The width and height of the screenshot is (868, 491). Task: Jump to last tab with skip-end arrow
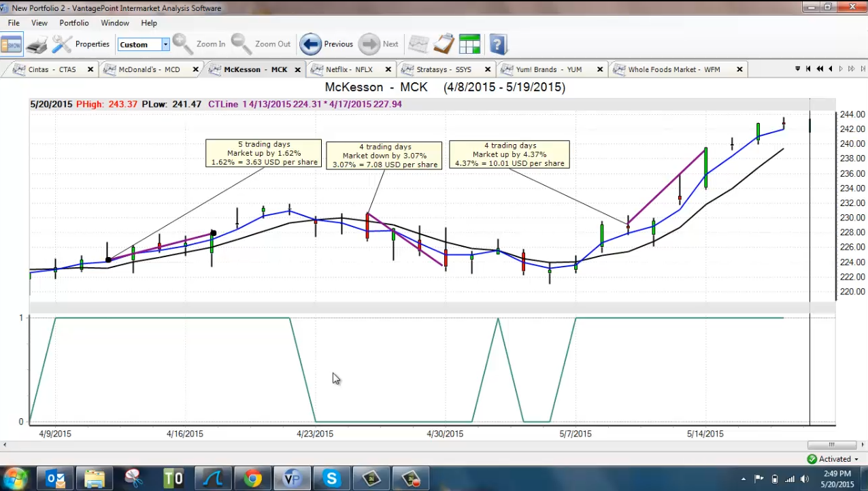pos(863,69)
